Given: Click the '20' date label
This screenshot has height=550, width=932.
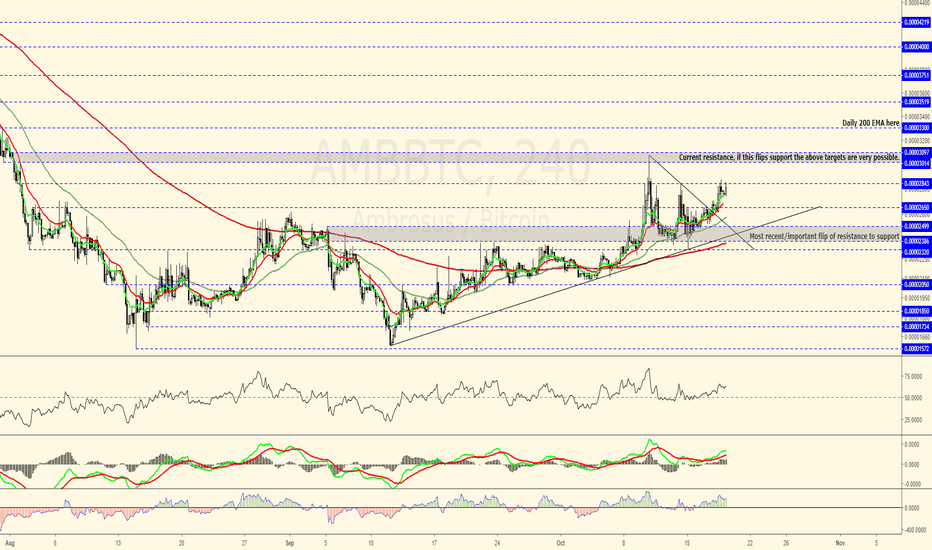Looking at the screenshot, I should 181,543.
